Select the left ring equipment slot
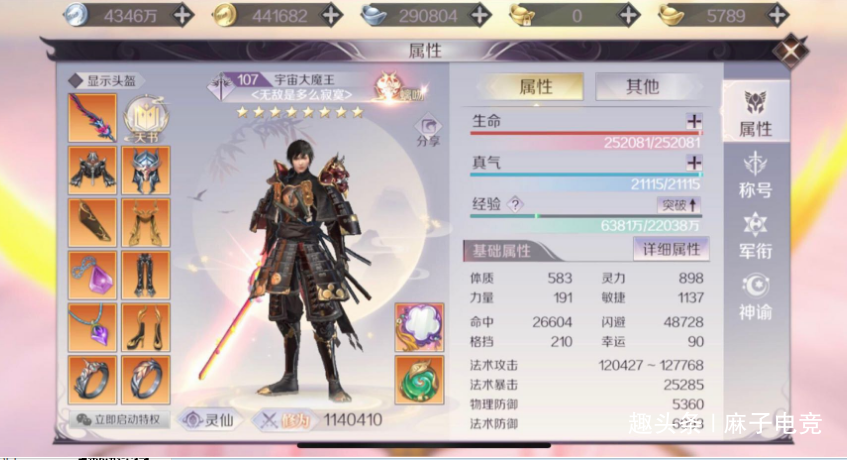Screen dimensions: 847x460 [92, 380]
